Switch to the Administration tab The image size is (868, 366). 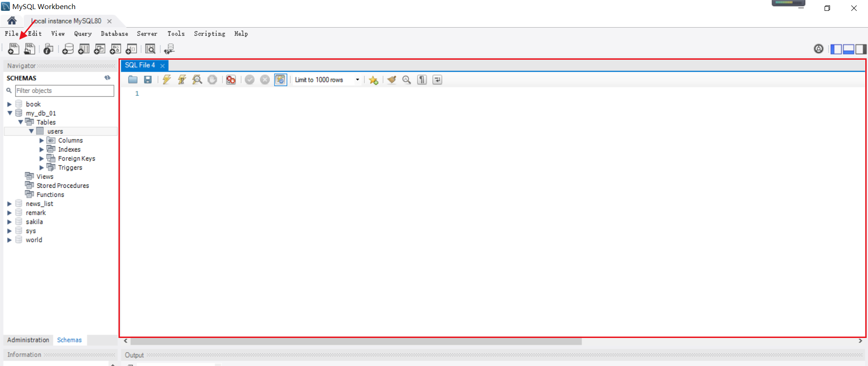(x=28, y=340)
